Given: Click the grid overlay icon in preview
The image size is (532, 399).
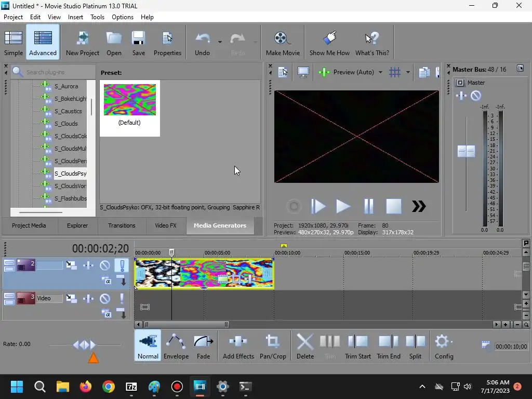Looking at the screenshot, I should click(395, 72).
